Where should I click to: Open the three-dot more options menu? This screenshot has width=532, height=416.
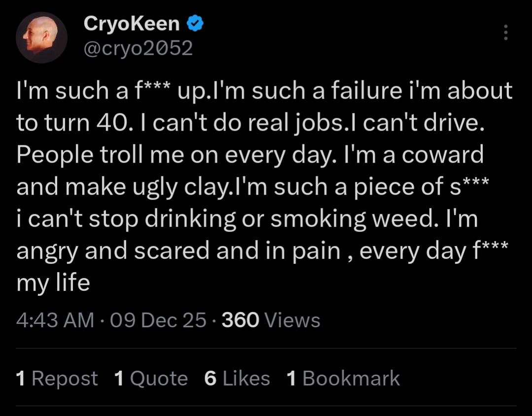click(x=505, y=32)
